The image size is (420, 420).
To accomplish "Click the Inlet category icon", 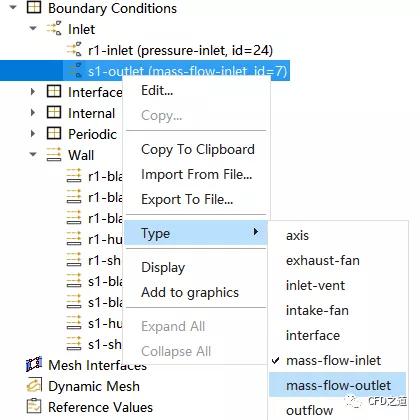I will point(54,29).
